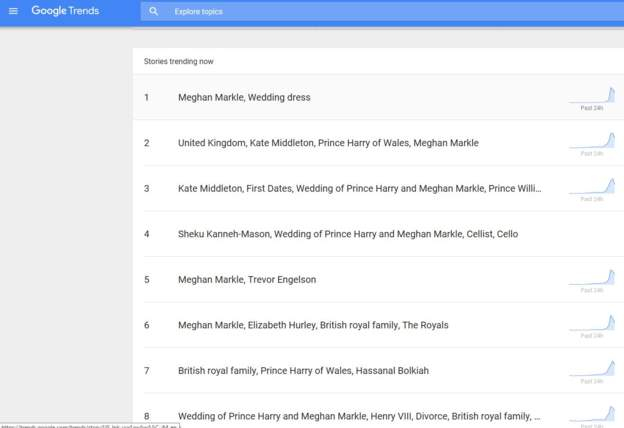
Task: Click the sparkline chart for story 7
Action: (x=592, y=369)
